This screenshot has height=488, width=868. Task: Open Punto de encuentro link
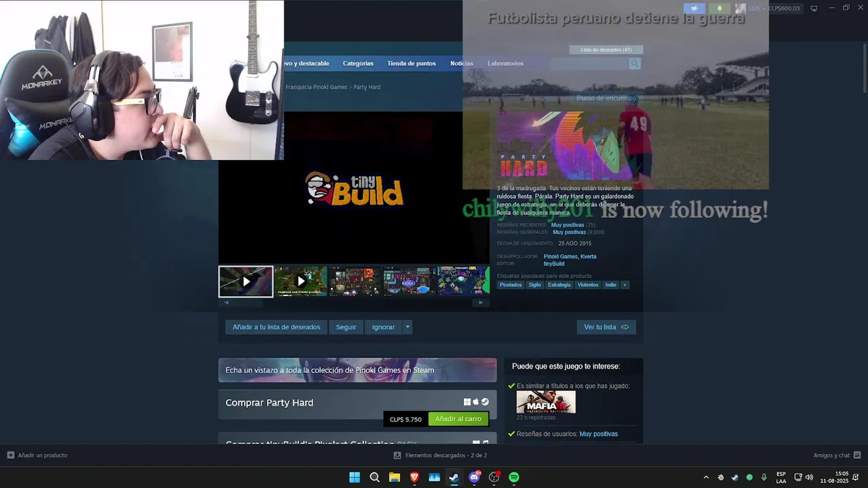pyautogui.click(x=606, y=98)
